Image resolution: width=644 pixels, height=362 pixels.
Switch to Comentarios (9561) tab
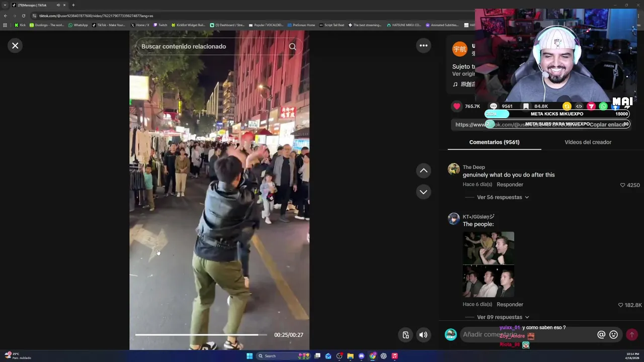pos(494,142)
